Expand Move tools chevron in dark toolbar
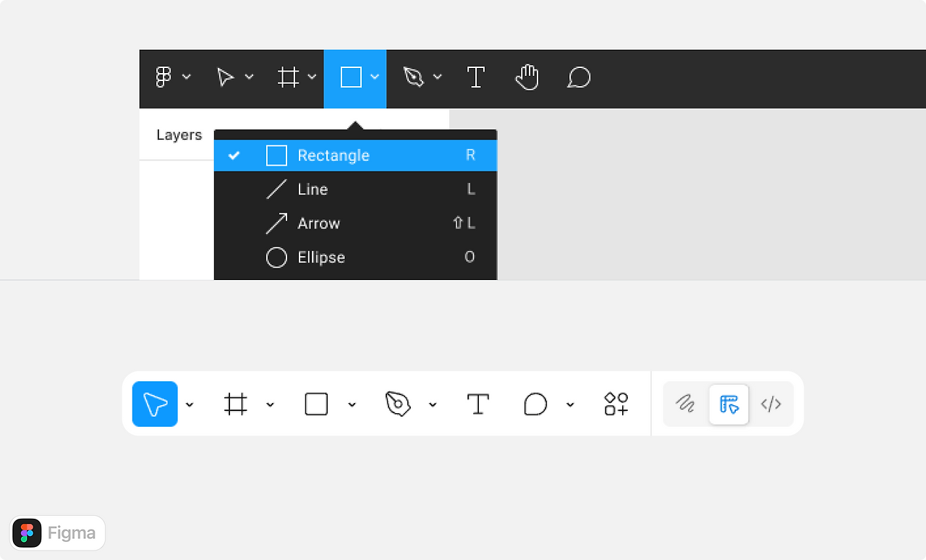The image size is (926, 560). point(249,77)
